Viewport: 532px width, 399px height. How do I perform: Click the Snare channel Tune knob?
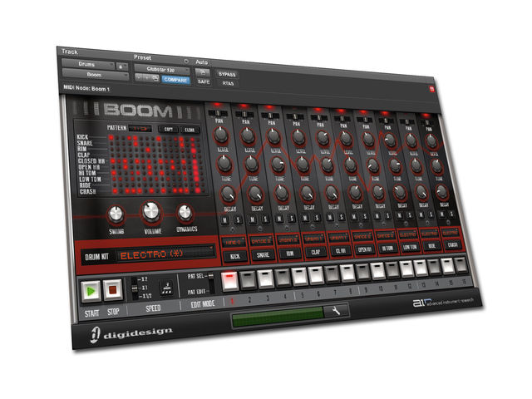click(x=251, y=164)
